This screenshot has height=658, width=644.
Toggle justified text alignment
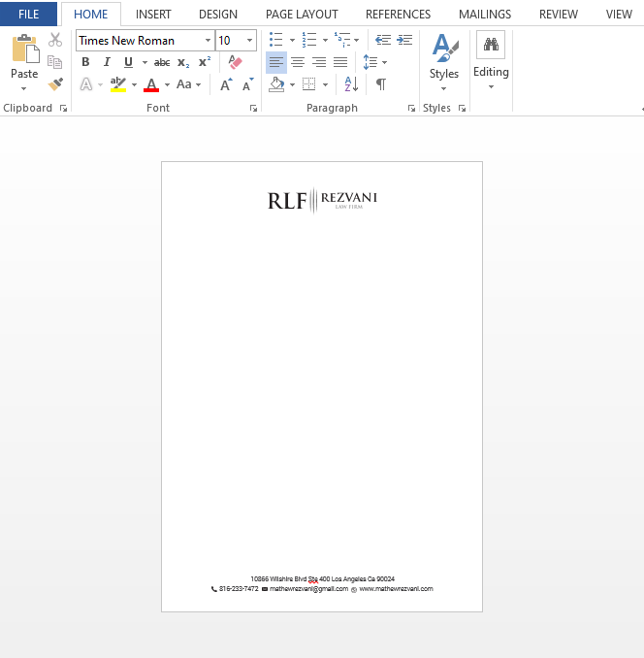click(340, 62)
